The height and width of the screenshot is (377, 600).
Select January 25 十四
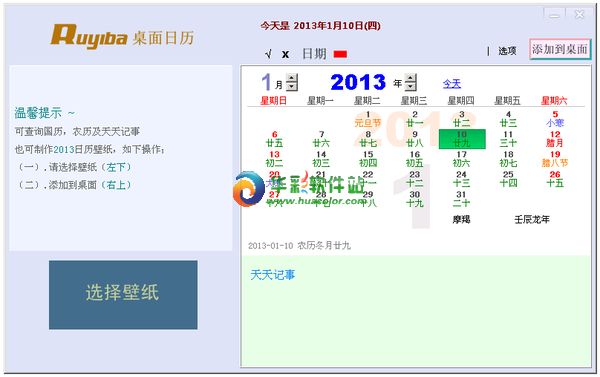coord(508,179)
